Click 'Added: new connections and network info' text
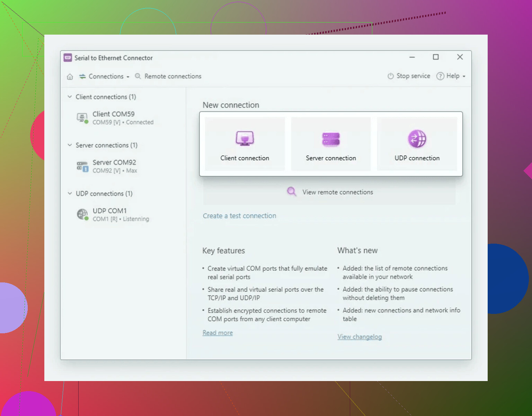532x416 pixels. pyautogui.click(x=401, y=315)
